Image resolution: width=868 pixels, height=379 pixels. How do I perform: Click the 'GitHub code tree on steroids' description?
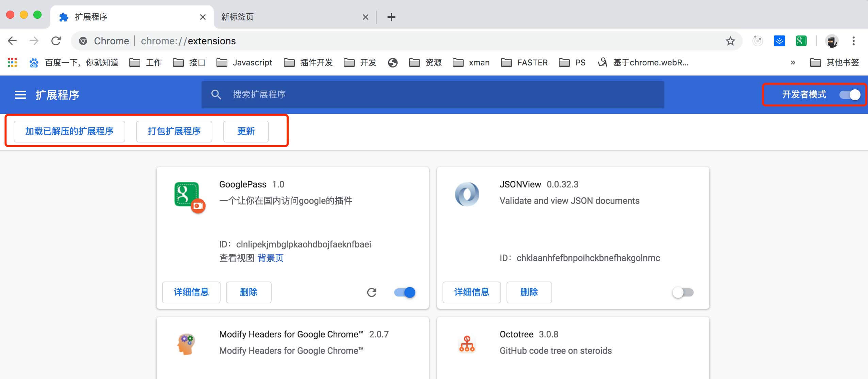pyautogui.click(x=556, y=351)
